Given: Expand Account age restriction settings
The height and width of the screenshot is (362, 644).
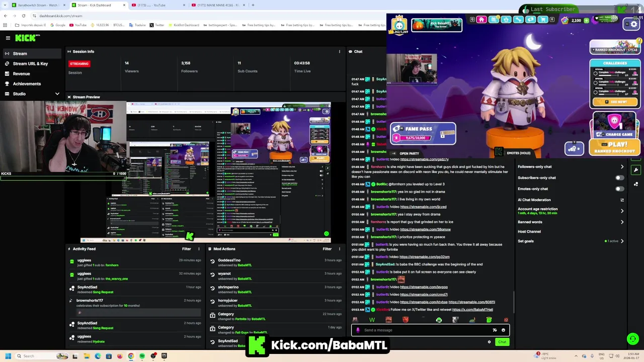Looking at the screenshot, I should click(622, 211).
